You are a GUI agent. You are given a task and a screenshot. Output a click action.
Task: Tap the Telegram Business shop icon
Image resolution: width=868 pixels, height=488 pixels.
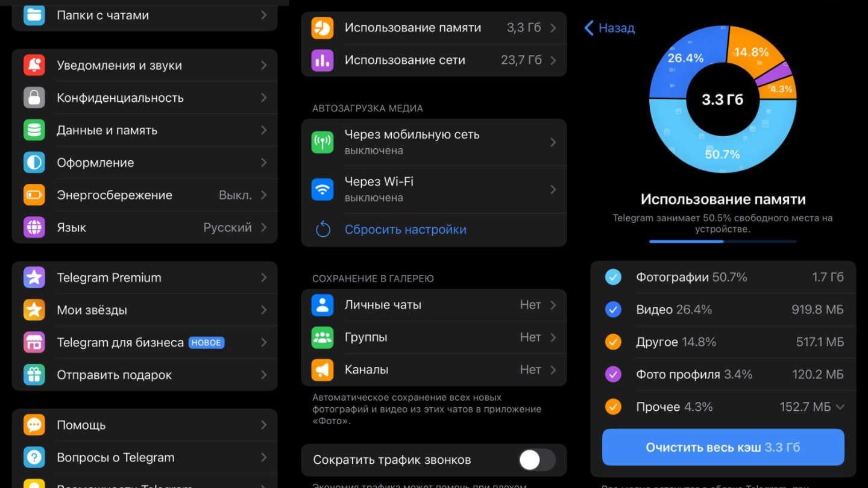point(34,343)
